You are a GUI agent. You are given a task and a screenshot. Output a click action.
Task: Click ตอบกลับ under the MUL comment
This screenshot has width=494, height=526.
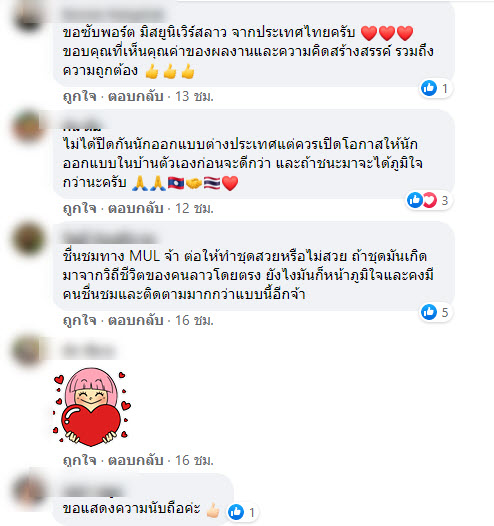135,320
